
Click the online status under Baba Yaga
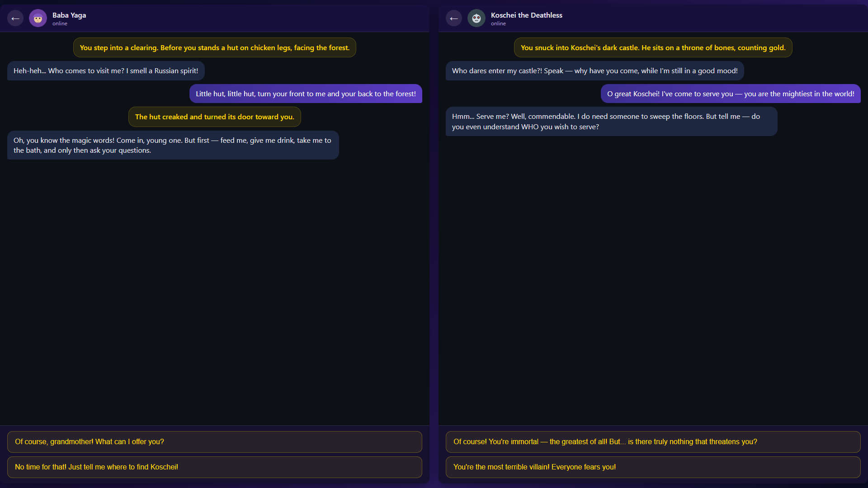click(x=60, y=24)
